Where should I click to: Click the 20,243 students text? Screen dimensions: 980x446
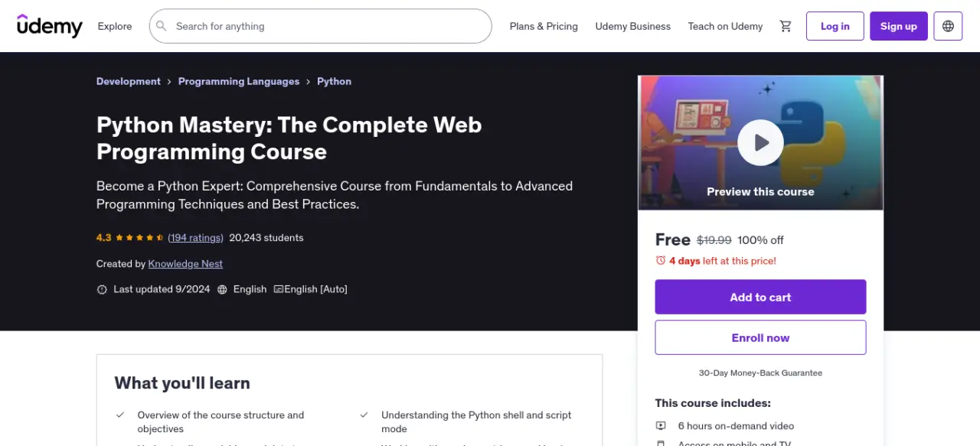266,238
